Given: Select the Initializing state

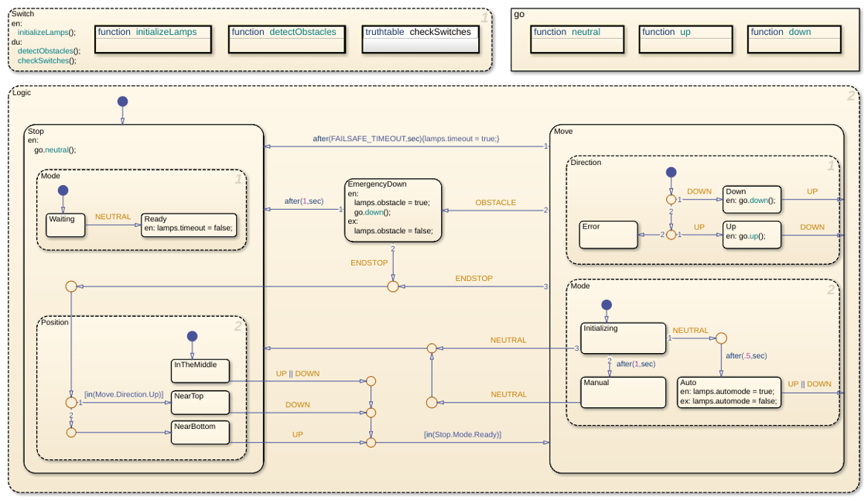Looking at the screenshot, I should 624,338.
